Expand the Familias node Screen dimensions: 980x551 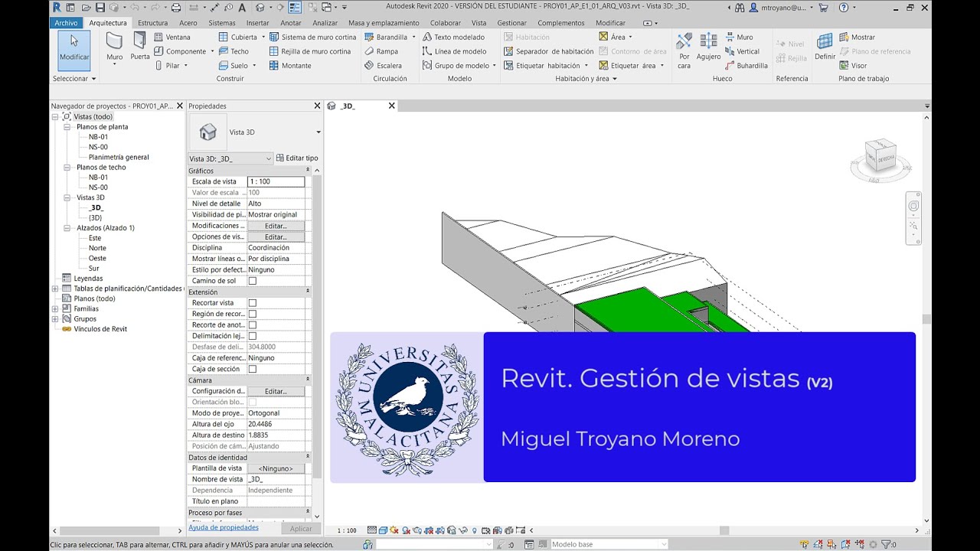[x=55, y=308]
